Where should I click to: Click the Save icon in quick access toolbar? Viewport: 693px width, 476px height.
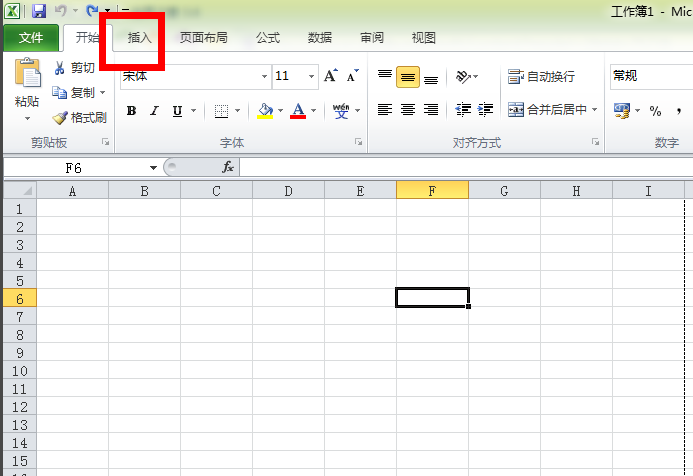39,11
